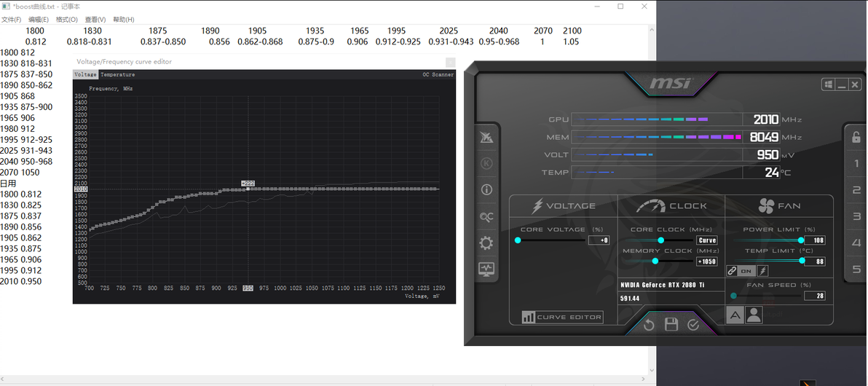Toggle the power/temp link icon

(x=732, y=271)
